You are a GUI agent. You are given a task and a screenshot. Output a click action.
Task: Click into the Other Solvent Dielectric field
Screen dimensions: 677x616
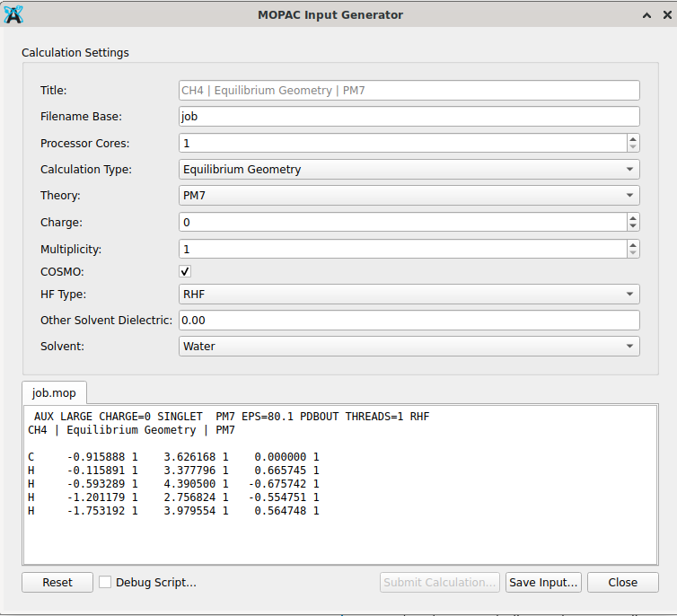(x=409, y=321)
